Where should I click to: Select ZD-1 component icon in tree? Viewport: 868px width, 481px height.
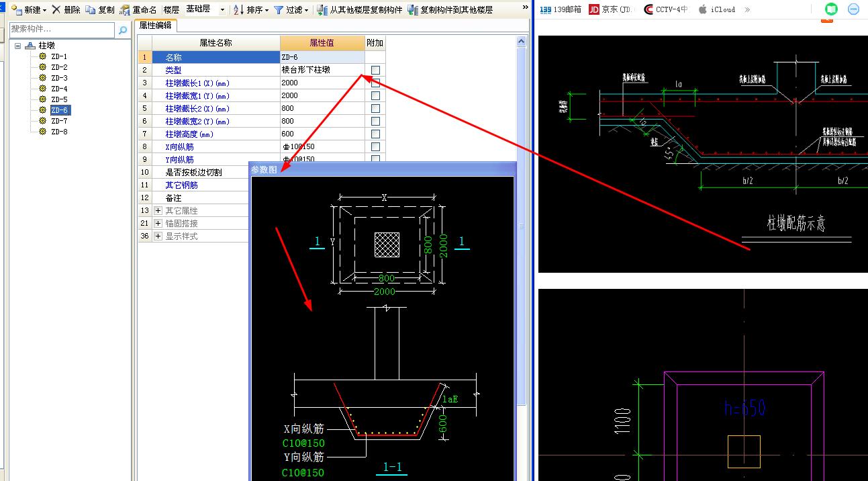tap(43, 56)
